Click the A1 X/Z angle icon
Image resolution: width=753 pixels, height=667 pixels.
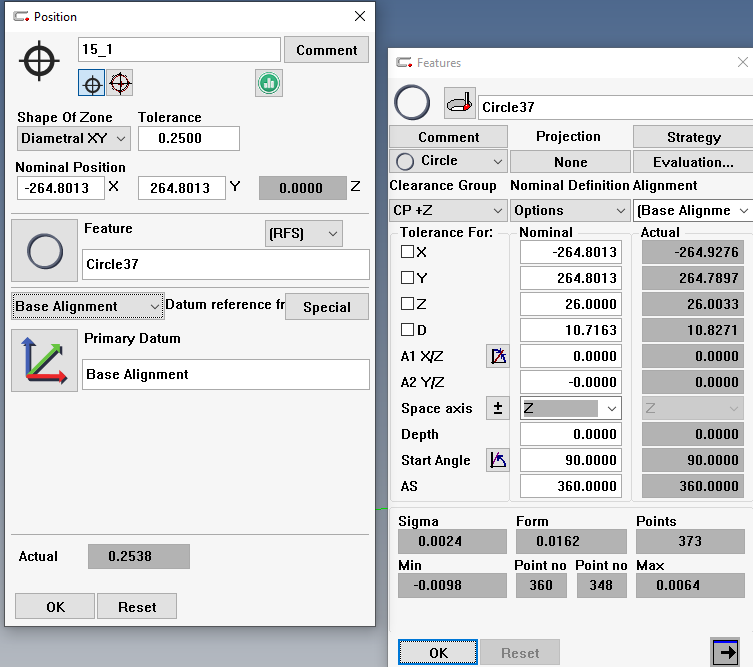[497, 356]
